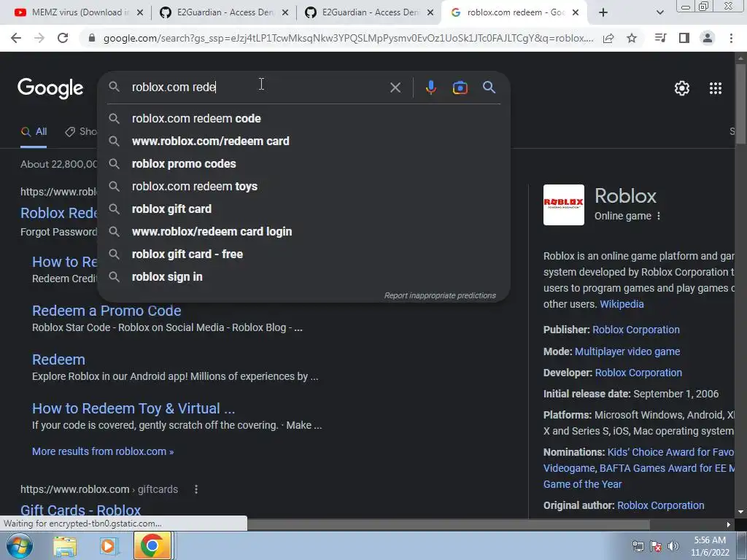Share this page using the share icon
Viewport: 747px width, 560px height.
608,38
